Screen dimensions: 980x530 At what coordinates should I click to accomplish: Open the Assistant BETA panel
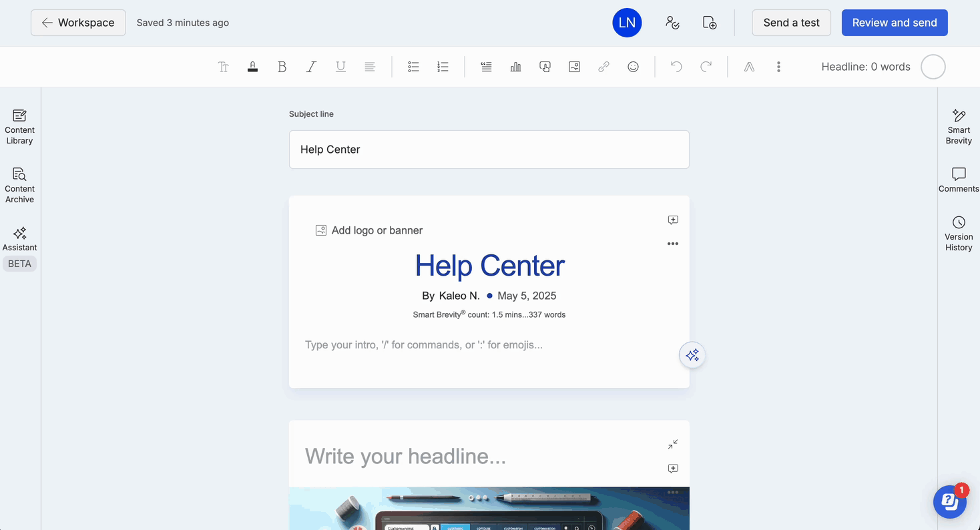click(20, 248)
